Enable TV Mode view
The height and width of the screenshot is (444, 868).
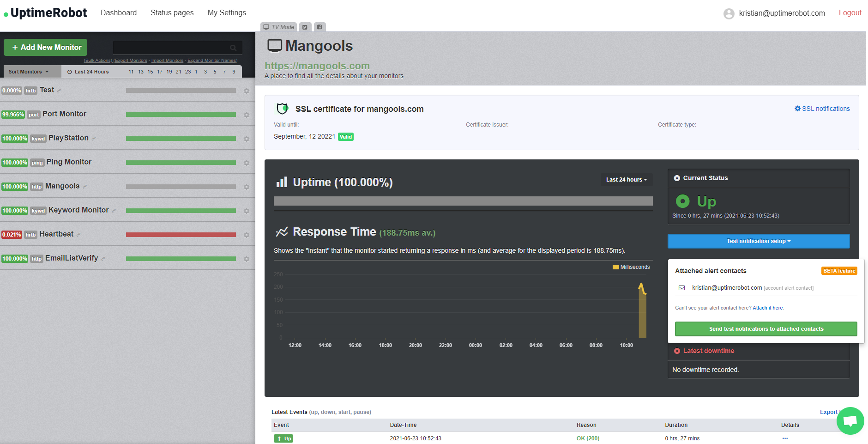[278, 27]
